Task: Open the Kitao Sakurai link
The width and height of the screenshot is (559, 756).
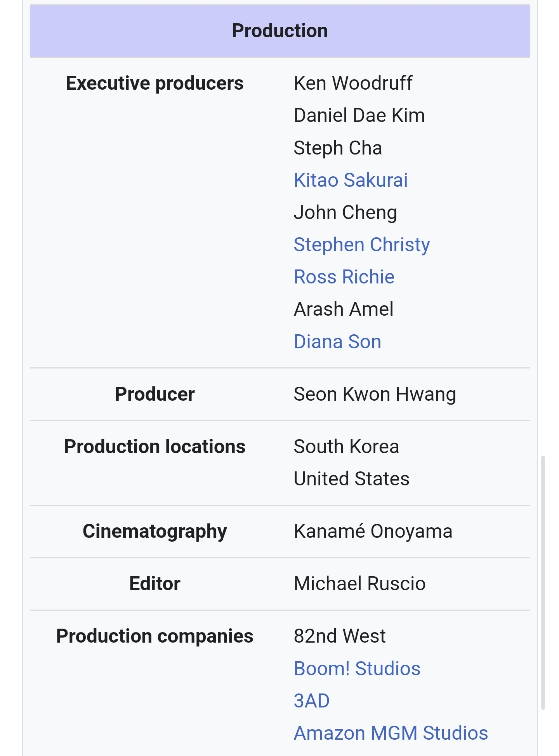Action: [x=351, y=180]
